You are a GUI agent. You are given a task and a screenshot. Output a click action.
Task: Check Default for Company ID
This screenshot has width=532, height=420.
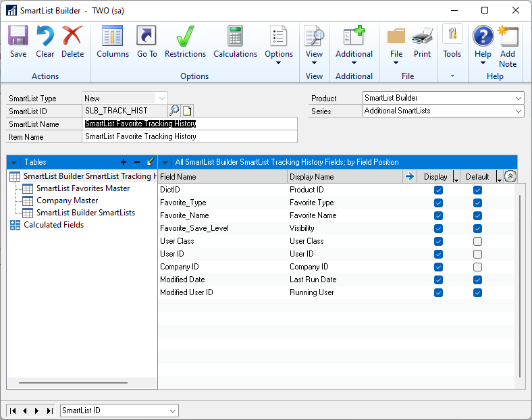tap(477, 267)
